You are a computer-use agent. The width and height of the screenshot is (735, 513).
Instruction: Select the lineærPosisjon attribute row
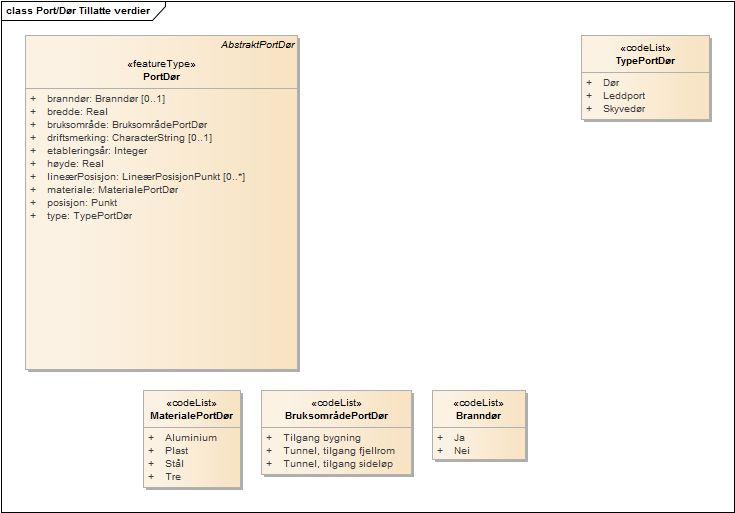(146, 177)
